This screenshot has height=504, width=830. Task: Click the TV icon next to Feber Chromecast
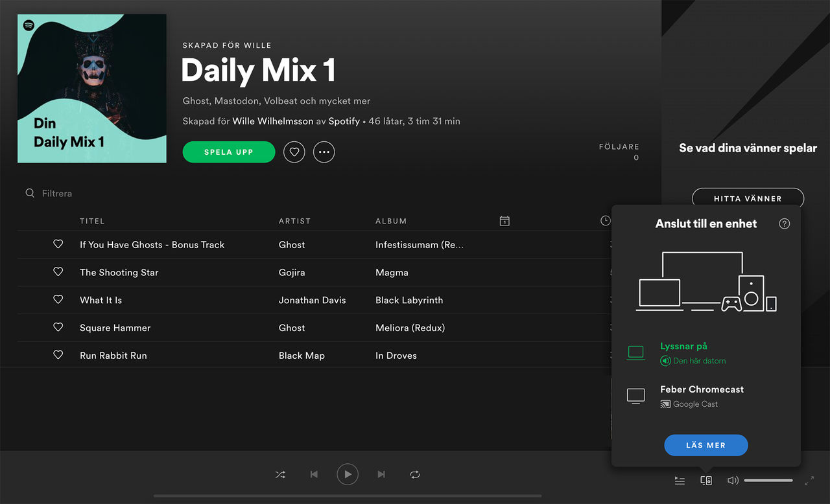tap(636, 396)
